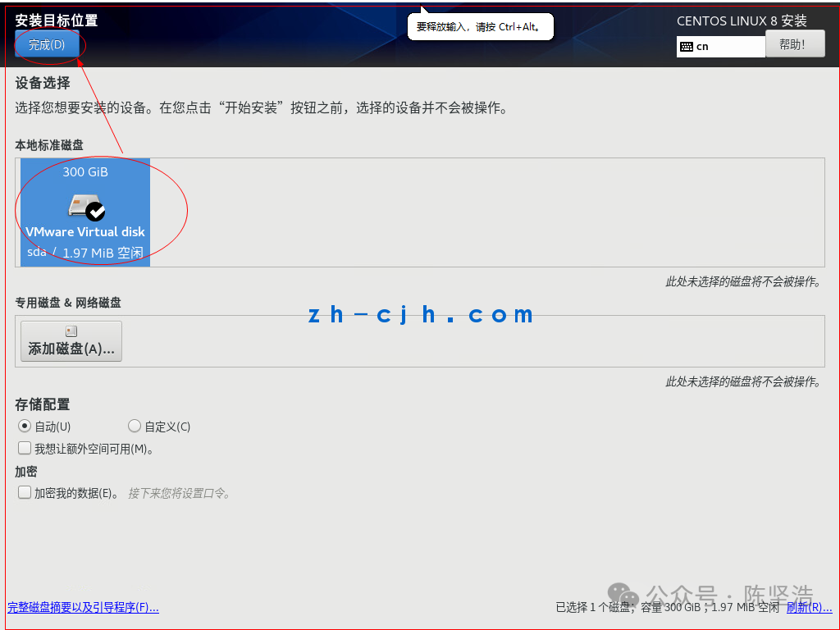Open the full disk summary and boot loader link

(x=83, y=607)
